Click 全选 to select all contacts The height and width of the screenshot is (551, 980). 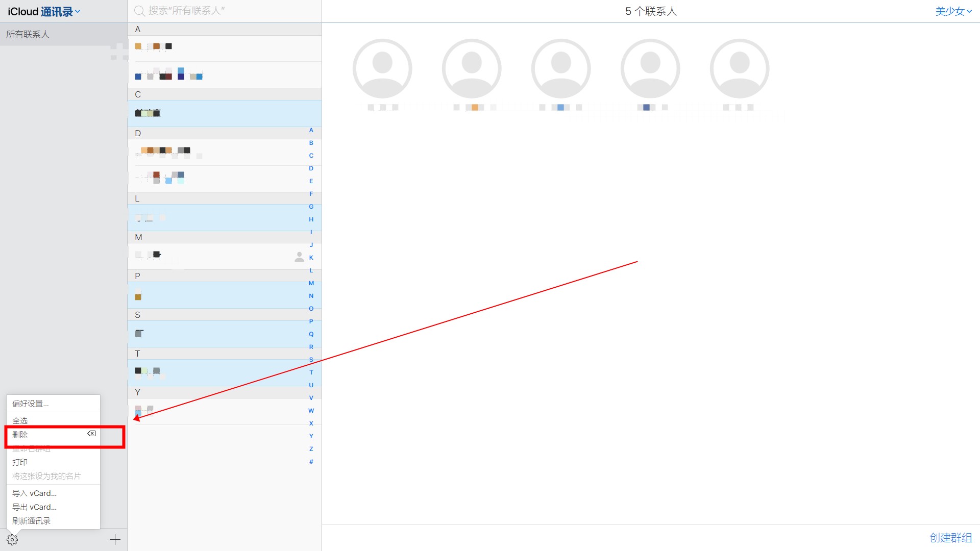pyautogui.click(x=53, y=420)
